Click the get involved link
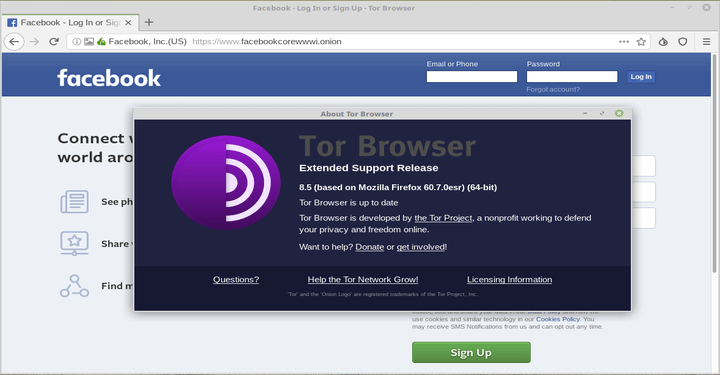 (421, 247)
